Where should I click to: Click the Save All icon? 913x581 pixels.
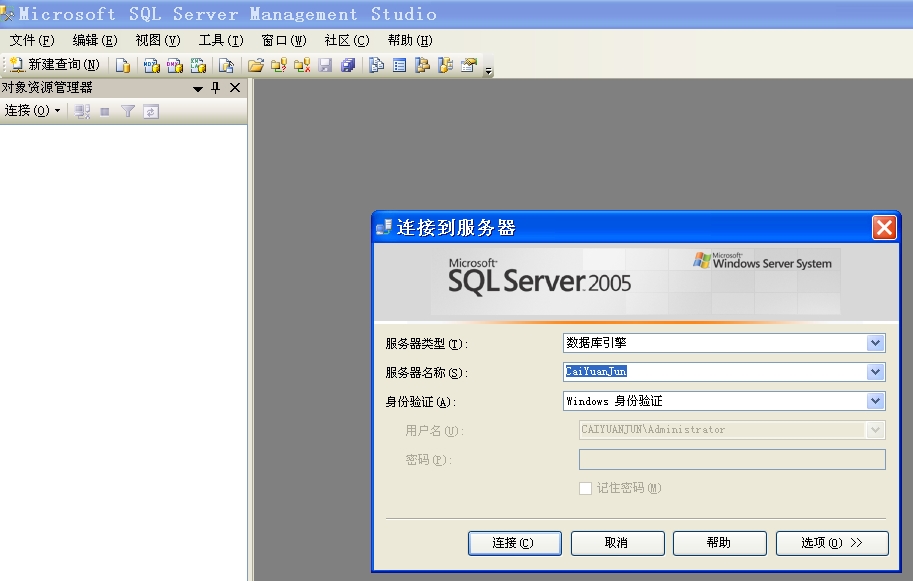(348, 65)
